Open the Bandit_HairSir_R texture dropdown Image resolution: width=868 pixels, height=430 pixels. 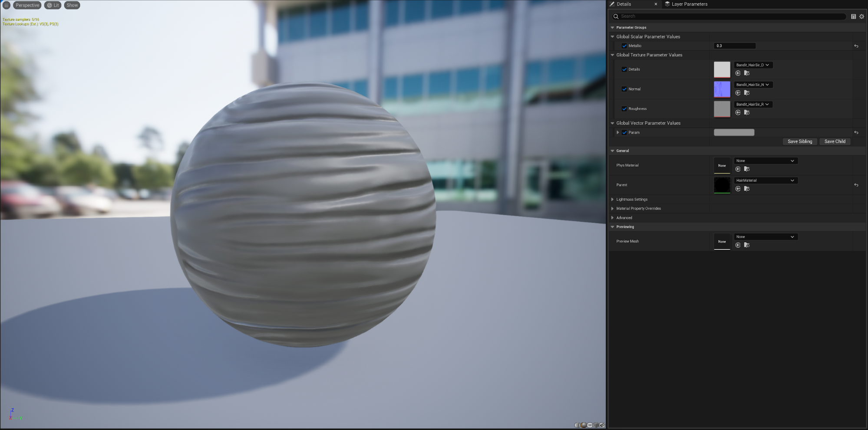click(753, 104)
